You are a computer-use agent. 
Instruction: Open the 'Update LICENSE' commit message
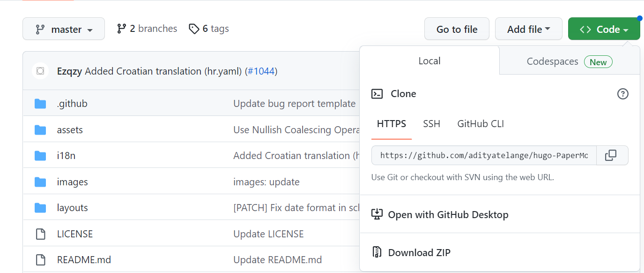click(x=268, y=234)
